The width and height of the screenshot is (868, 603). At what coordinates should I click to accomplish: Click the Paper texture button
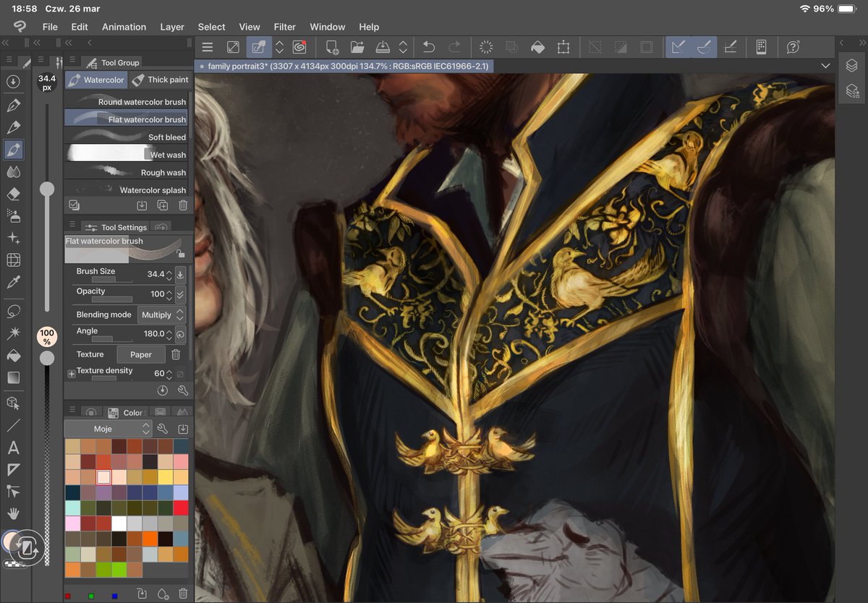click(x=141, y=354)
